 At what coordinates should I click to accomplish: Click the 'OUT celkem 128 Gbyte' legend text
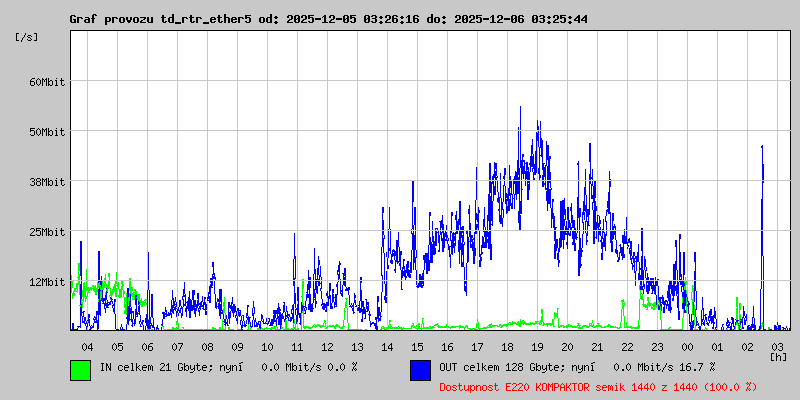click(502, 367)
